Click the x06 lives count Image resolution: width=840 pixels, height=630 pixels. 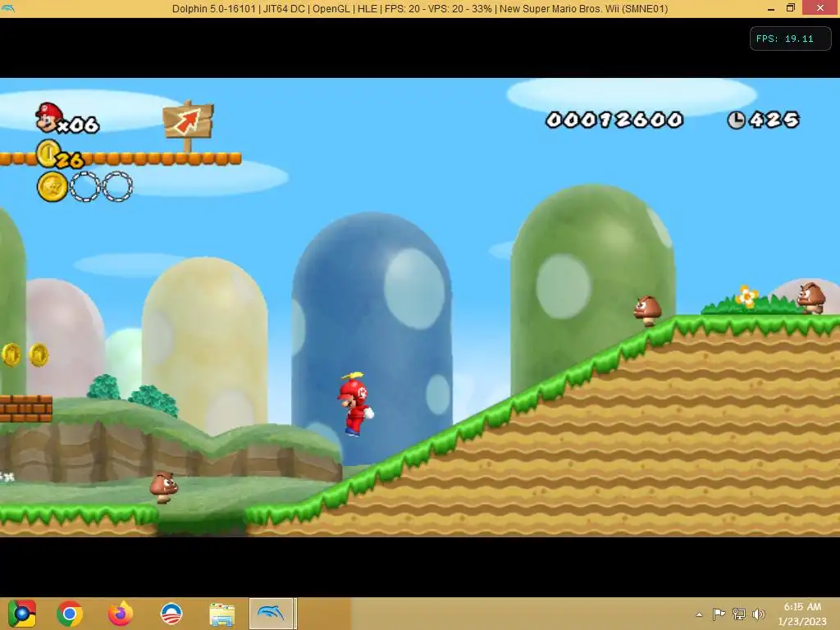click(x=78, y=125)
